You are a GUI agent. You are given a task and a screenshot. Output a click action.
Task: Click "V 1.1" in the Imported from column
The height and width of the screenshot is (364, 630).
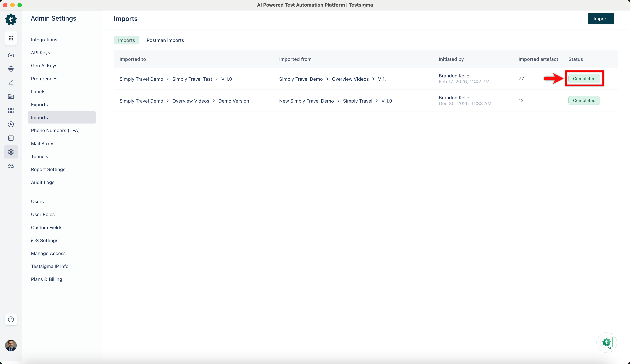[x=383, y=79]
